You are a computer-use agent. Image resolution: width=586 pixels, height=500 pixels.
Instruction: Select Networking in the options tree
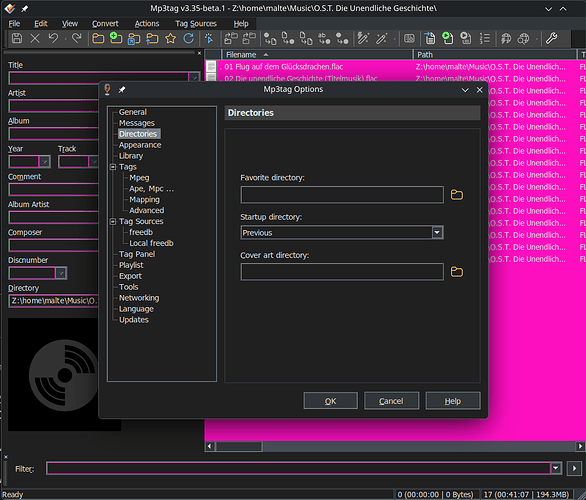(139, 298)
